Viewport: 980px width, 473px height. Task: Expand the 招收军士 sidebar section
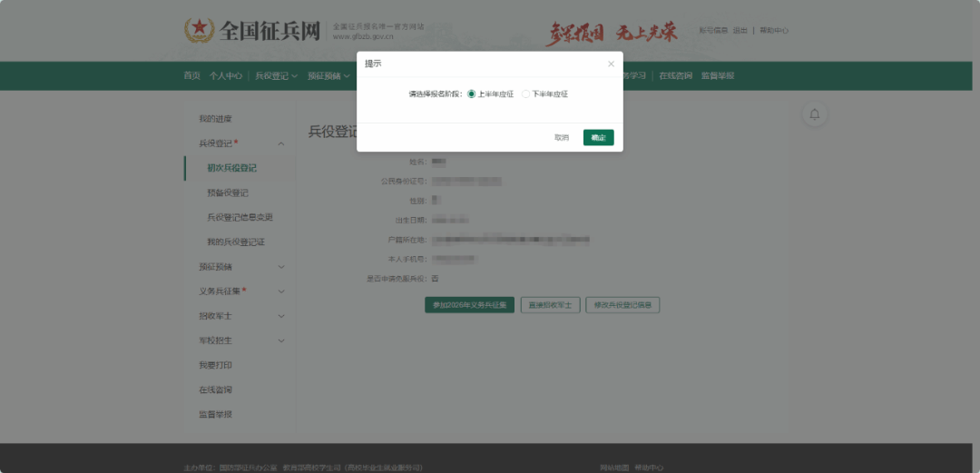coord(281,316)
